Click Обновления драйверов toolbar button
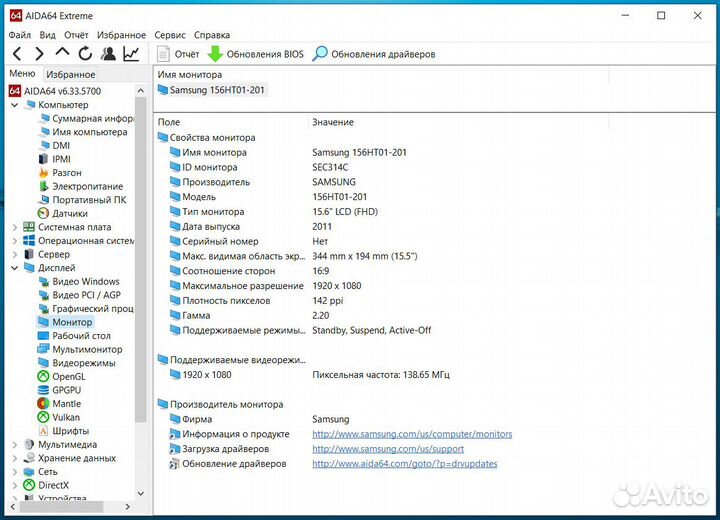The width and height of the screenshot is (720, 520). pyautogui.click(x=373, y=54)
